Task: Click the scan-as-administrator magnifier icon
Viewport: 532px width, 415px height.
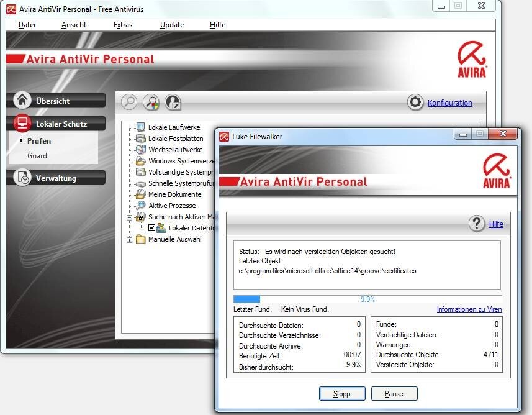Action: pyautogui.click(x=151, y=103)
